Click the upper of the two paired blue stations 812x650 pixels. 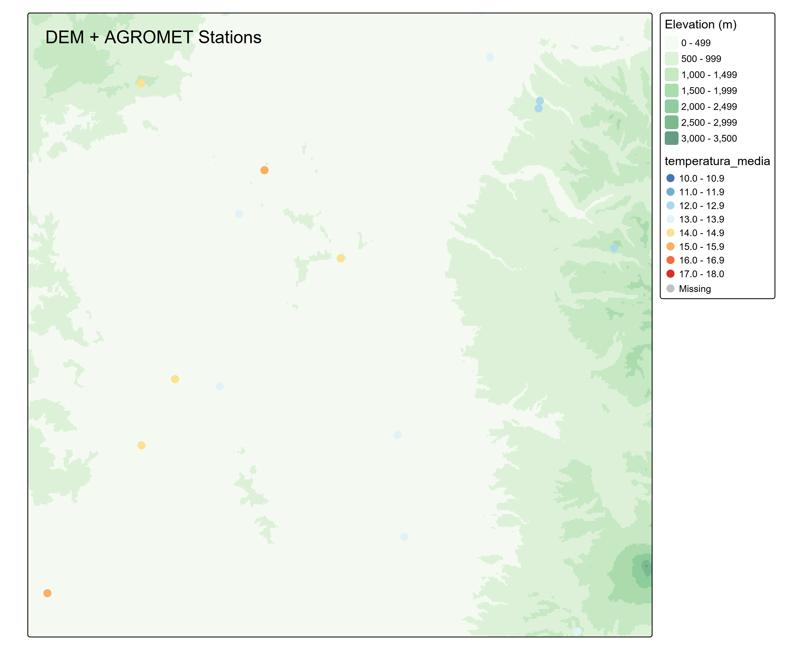[x=540, y=101]
